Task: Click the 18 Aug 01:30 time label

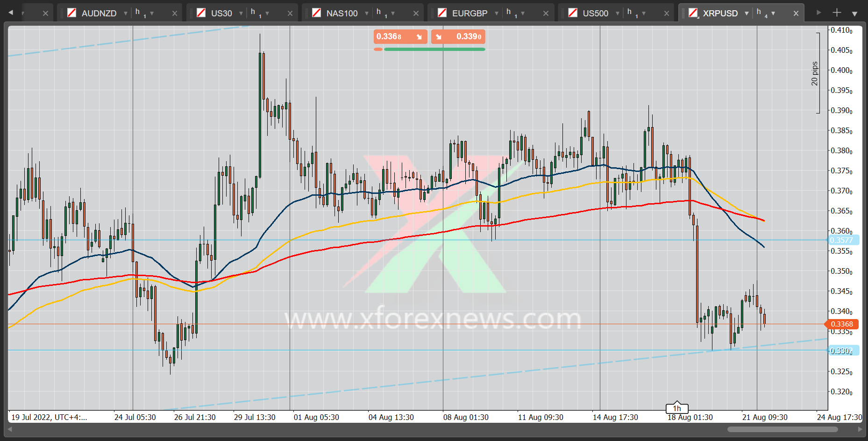Action: (690, 417)
